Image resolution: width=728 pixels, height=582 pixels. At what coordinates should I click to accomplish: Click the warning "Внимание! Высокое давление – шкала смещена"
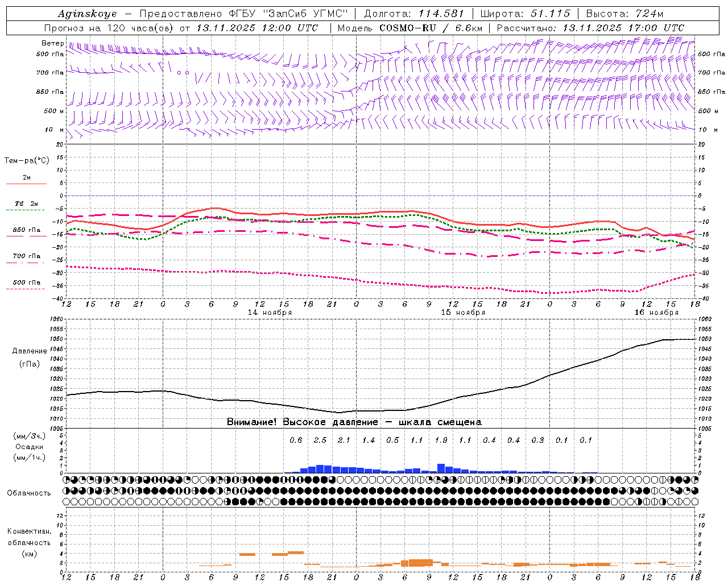click(x=354, y=422)
